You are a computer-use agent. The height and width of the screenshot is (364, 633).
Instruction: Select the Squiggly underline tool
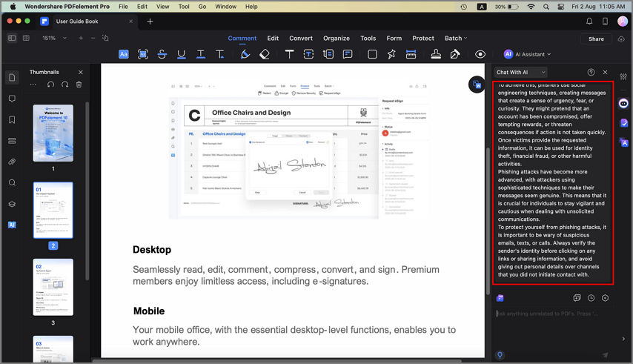tap(201, 54)
